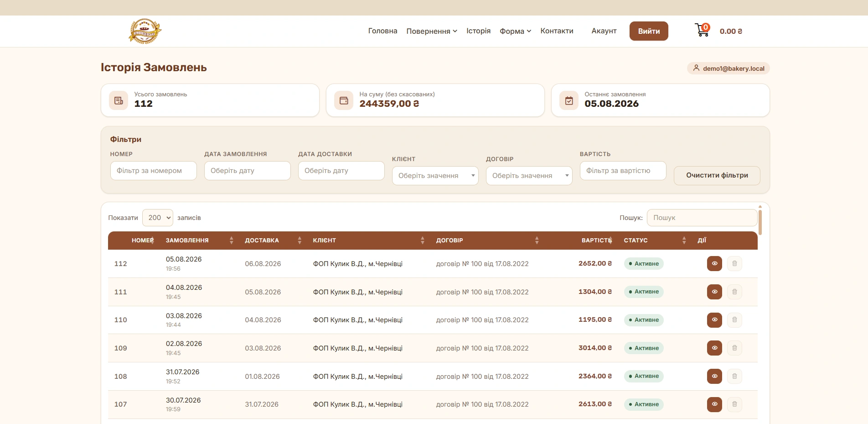View order 111 with the eye icon
The height and width of the screenshot is (424, 868).
[714, 292]
